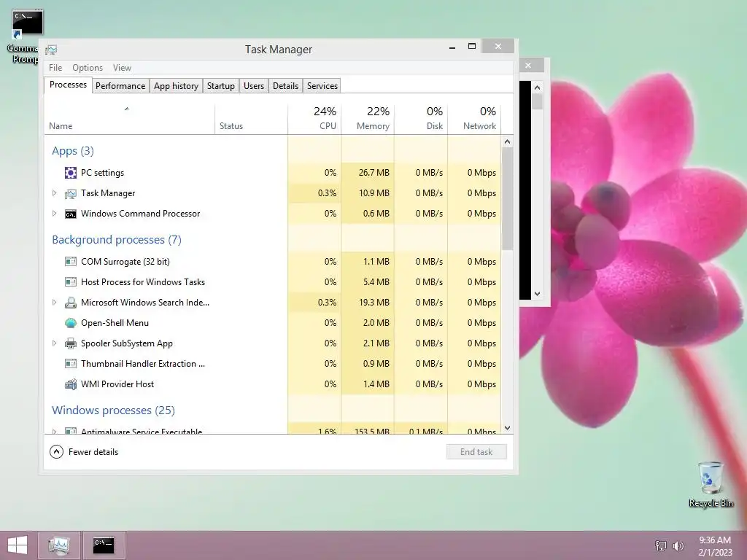747x560 pixels.
Task: Click the Thumbnail Handler Extraction icon
Action: (x=71, y=364)
